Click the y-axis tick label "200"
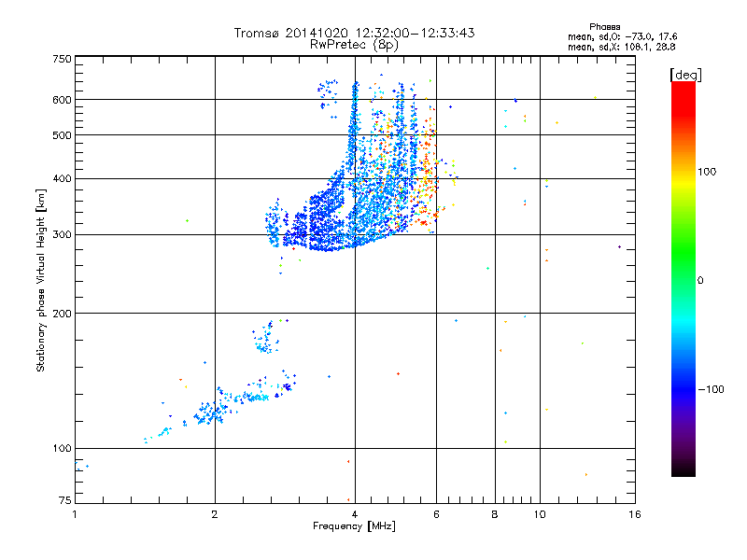The height and width of the screenshot is (560, 747). (62, 314)
